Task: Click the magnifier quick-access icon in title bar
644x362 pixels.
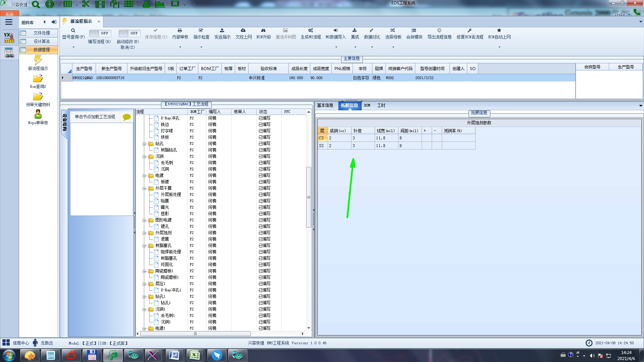Action: click(36, 4)
